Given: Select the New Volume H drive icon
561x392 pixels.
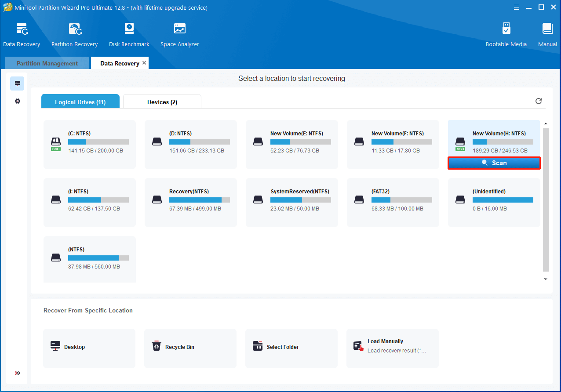Looking at the screenshot, I should point(460,143).
